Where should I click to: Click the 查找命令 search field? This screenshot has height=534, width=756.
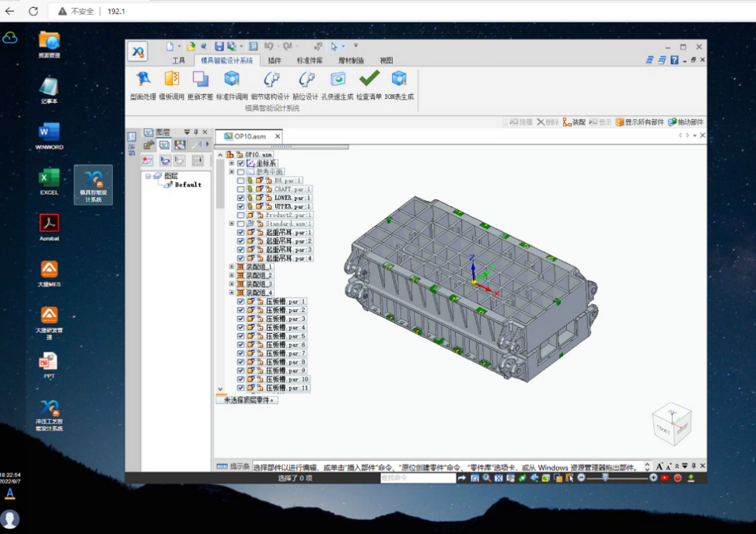[x=418, y=477]
